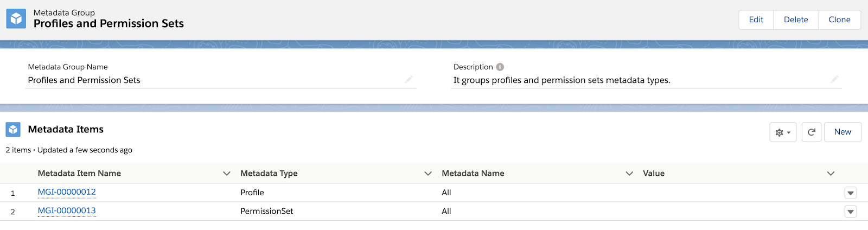Click the Metadata Group cube icon in header
This screenshot has height=230, width=868.
click(16, 18)
